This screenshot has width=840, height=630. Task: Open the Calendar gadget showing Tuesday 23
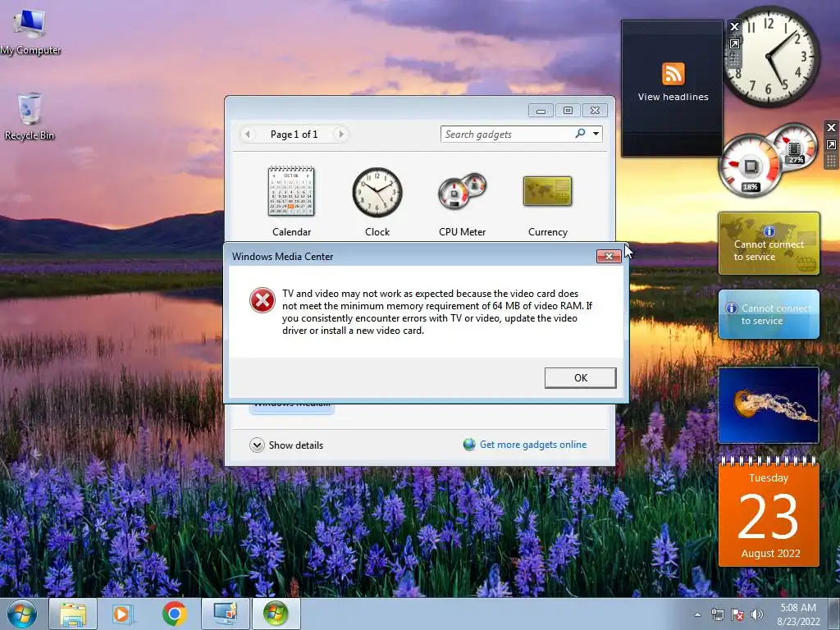[769, 512]
